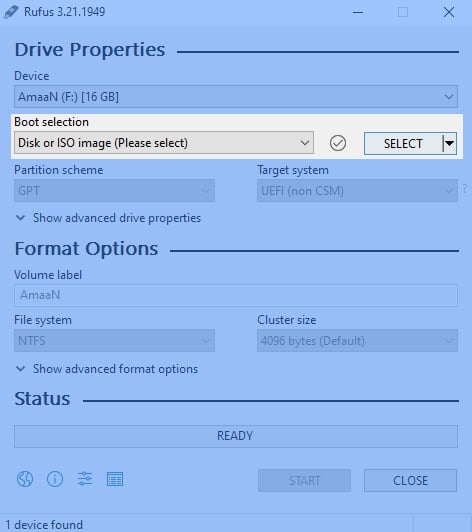This screenshot has width=472, height=532.
Task: Open the Cluster size dropdown
Action: pyautogui.click(x=357, y=340)
